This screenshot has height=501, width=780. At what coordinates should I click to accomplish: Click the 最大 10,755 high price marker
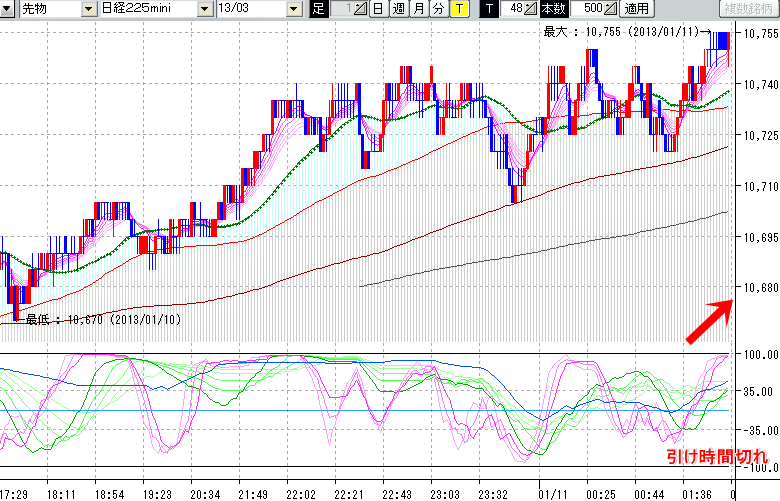pyautogui.click(x=624, y=32)
